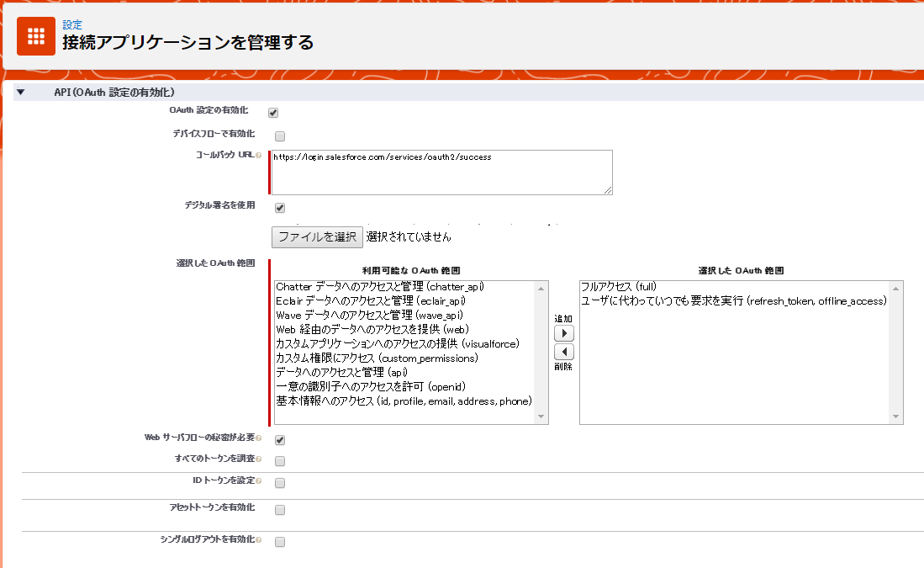Screen dimensions: 924x568
Task: Enable the アセットトークンを有効化 checkbox
Action: [280, 510]
